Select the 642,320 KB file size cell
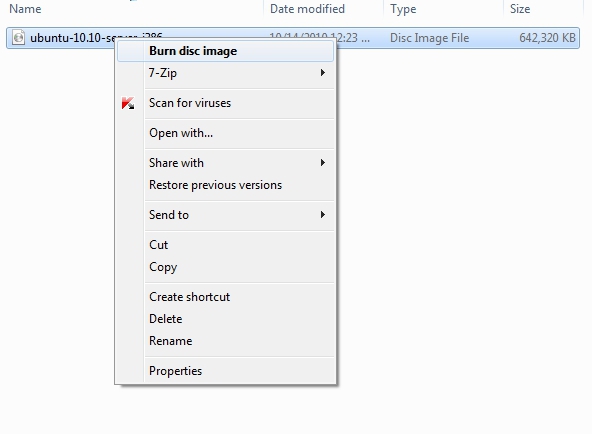This screenshot has width=592, height=434. 547,38
